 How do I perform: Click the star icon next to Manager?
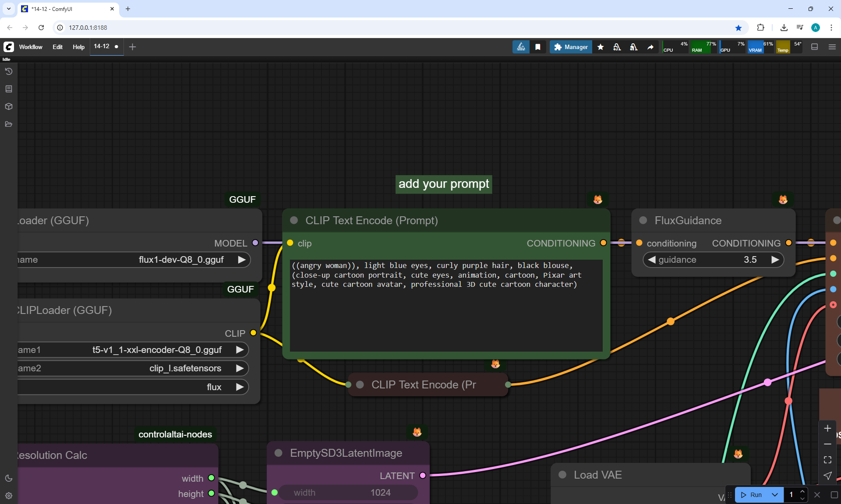click(x=601, y=47)
